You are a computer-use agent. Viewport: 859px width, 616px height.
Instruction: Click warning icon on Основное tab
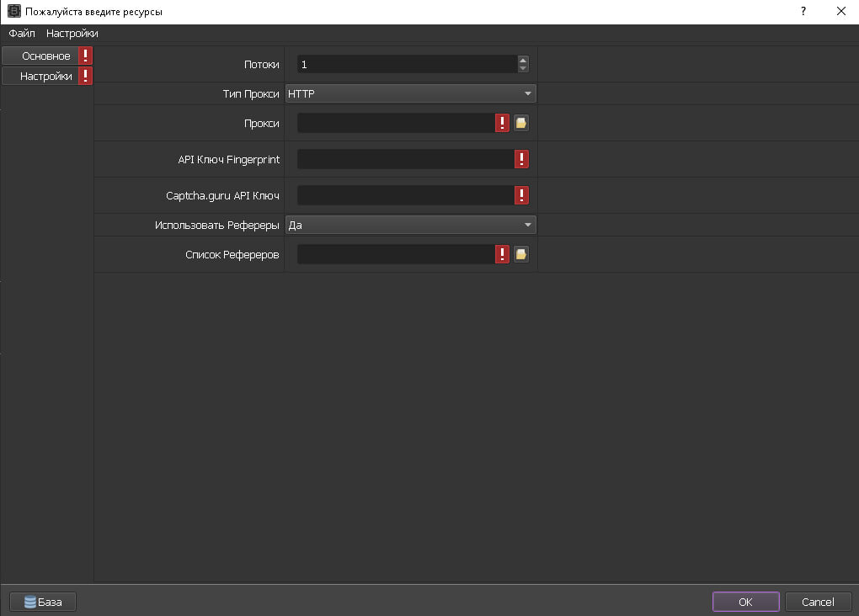[x=85, y=56]
